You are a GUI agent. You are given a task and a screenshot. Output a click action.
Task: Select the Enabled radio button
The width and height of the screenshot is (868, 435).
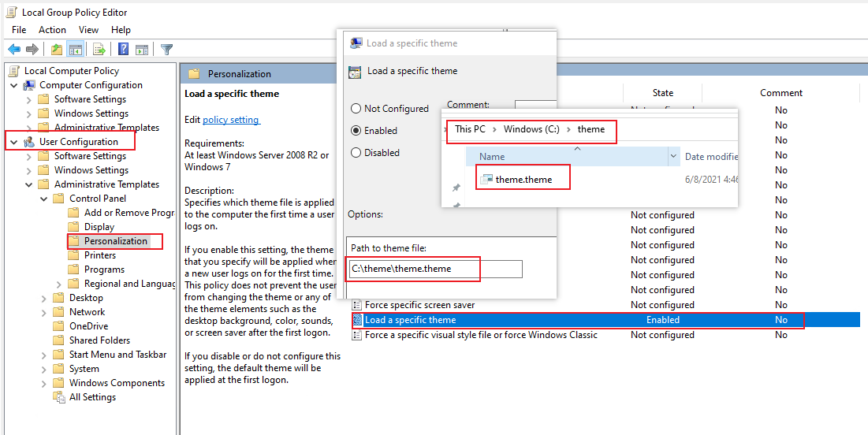point(356,131)
